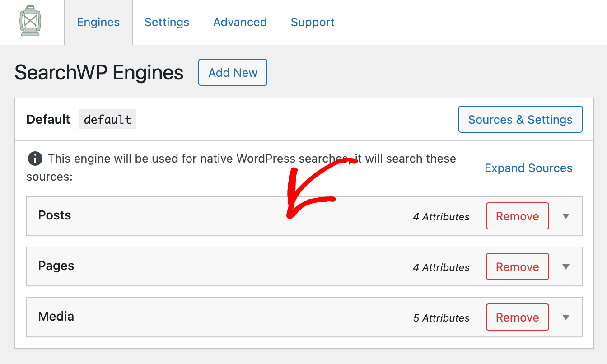607x364 pixels.
Task: Click the Default engine name
Action: [x=48, y=119]
